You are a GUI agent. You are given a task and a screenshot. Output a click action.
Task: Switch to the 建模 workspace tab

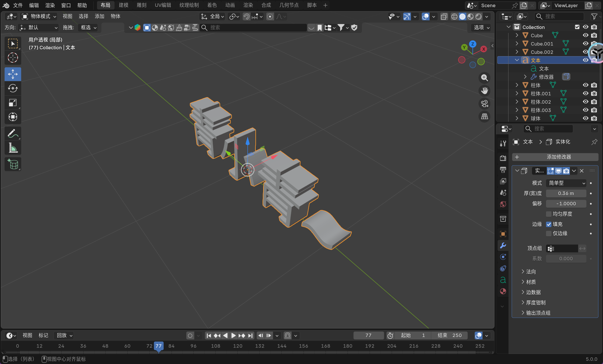pyautogui.click(x=123, y=5)
